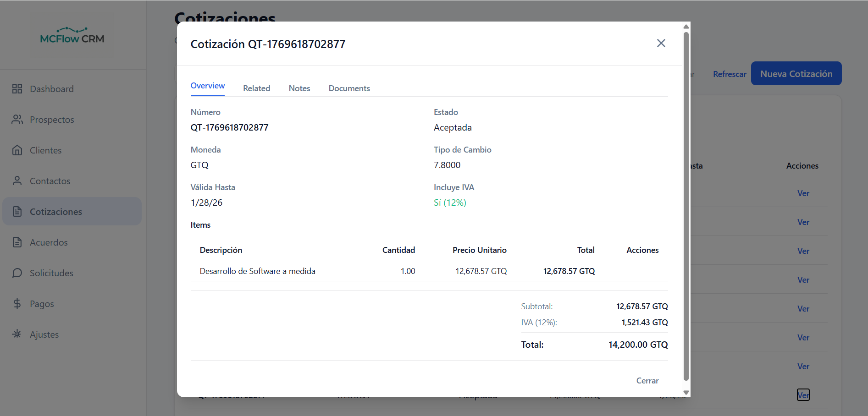
Task: Click the Acuerdos file icon
Action: (x=17, y=242)
